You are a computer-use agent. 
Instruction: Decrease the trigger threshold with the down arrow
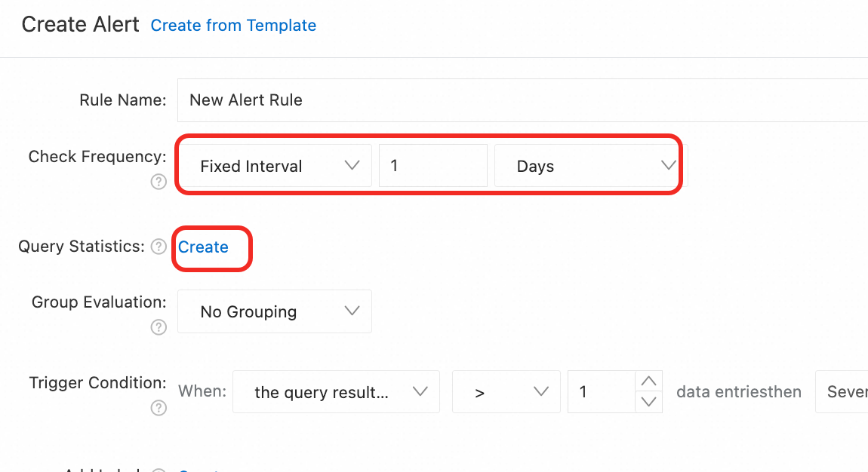tap(648, 402)
